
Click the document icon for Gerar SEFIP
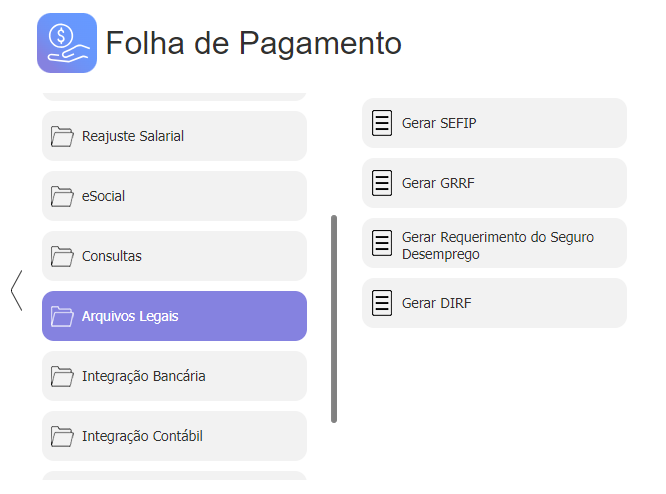coord(382,123)
